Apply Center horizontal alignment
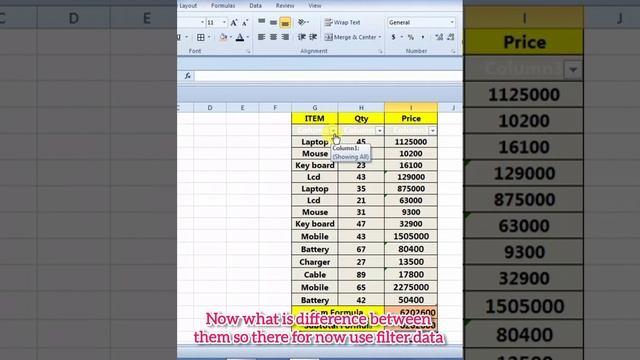Screen dimensions: 640x360 pyautogui.click(x=273, y=37)
